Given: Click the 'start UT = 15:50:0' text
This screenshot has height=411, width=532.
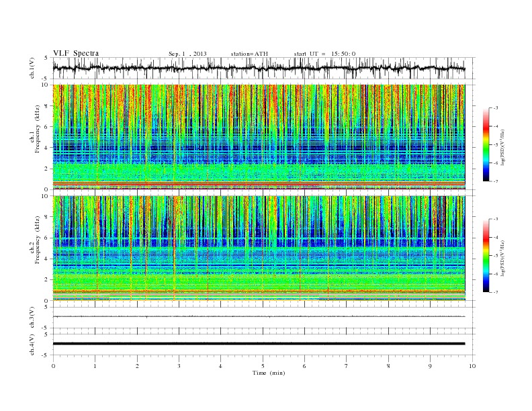Looking at the screenshot, I should pos(324,54).
